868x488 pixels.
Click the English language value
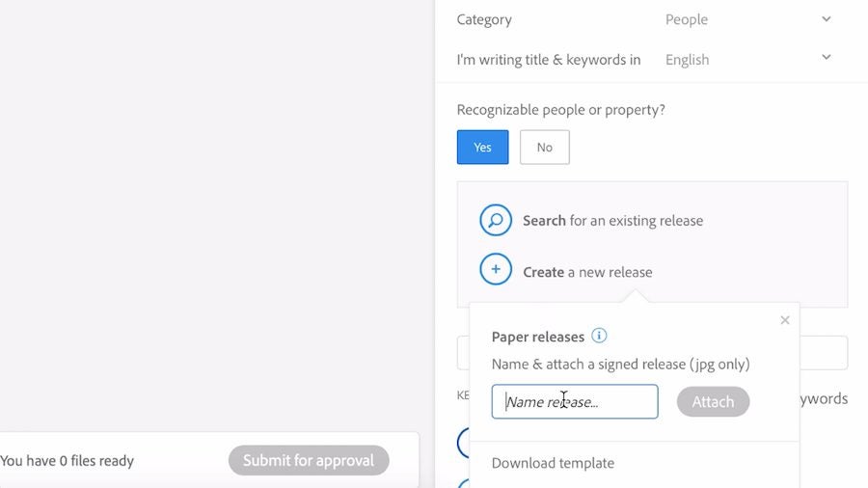[x=687, y=60]
